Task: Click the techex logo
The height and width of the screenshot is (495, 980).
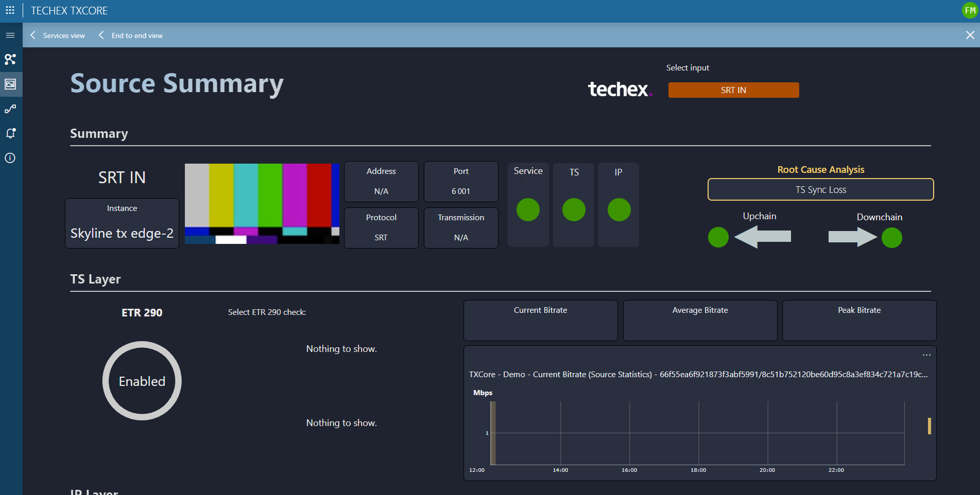Action: pyautogui.click(x=620, y=90)
